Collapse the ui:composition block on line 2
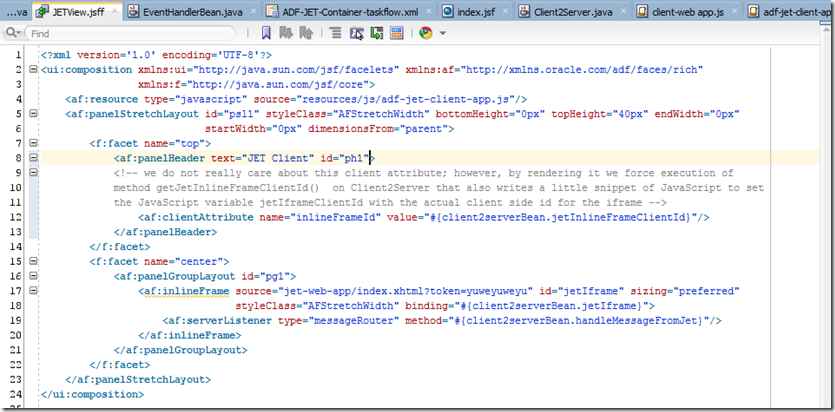The width and height of the screenshot is (835, 412). point(33,71)
